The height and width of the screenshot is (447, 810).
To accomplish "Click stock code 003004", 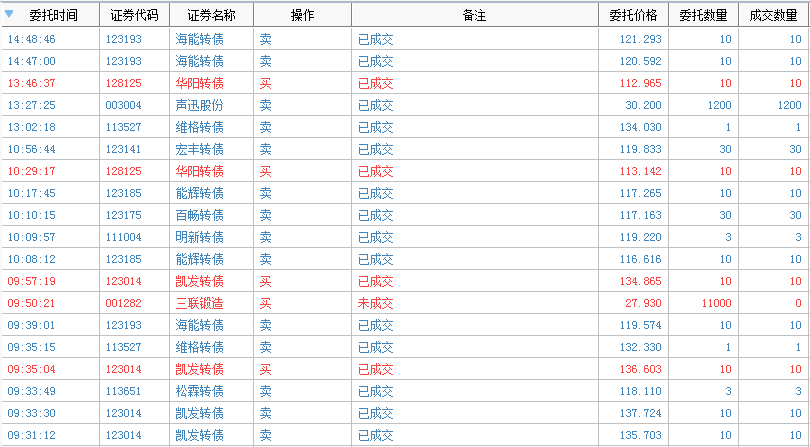I will tap(123, 105).
